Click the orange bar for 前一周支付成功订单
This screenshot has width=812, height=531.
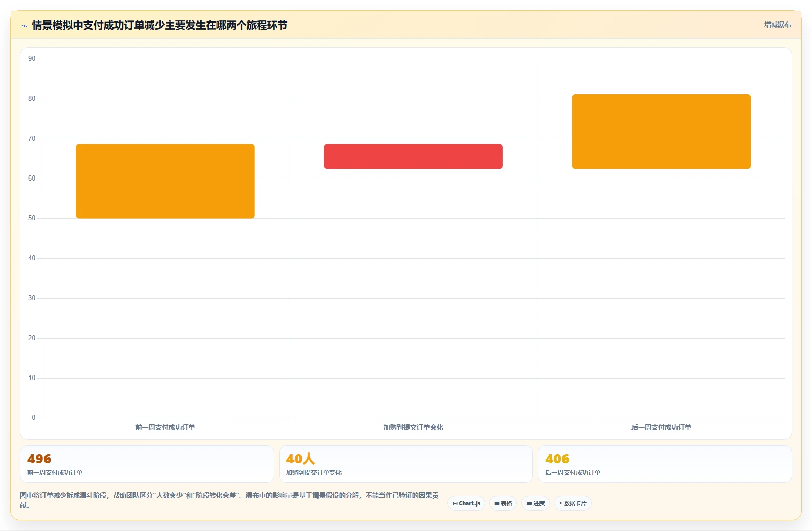click(x=165, y=181)
